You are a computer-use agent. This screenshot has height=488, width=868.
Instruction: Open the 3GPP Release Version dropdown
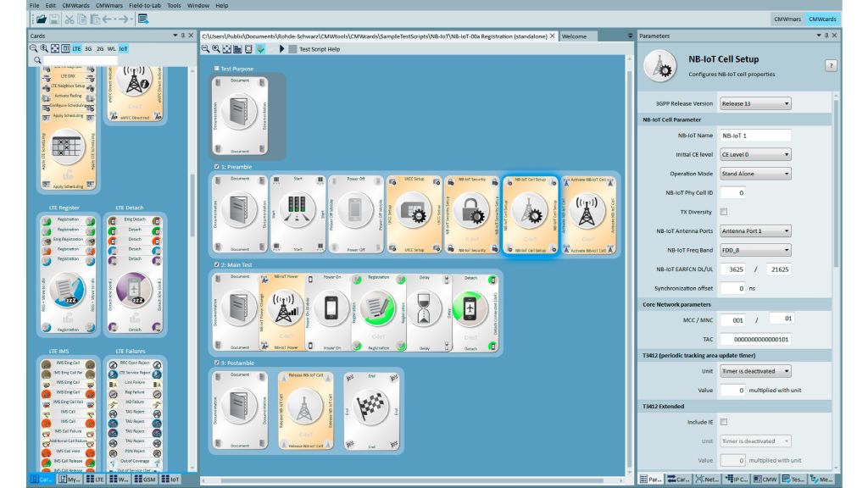754,103
